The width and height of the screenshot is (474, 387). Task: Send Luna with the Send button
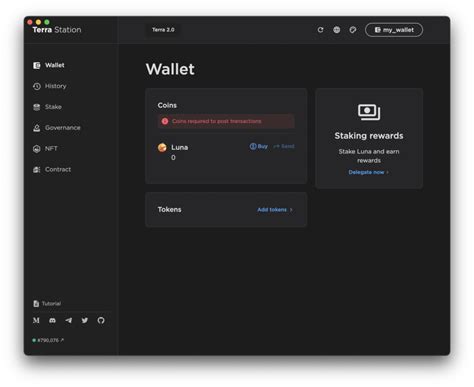[x=284, y=146]
